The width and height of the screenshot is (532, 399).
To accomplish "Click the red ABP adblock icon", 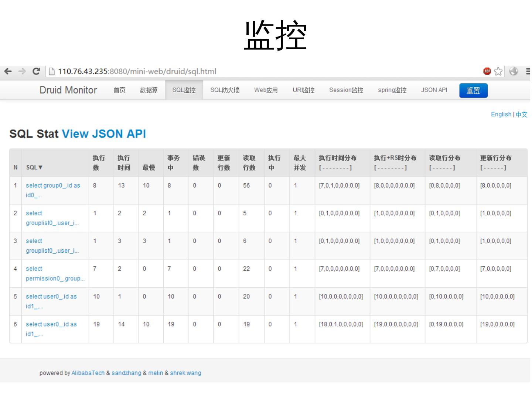I will coord(487,71).
